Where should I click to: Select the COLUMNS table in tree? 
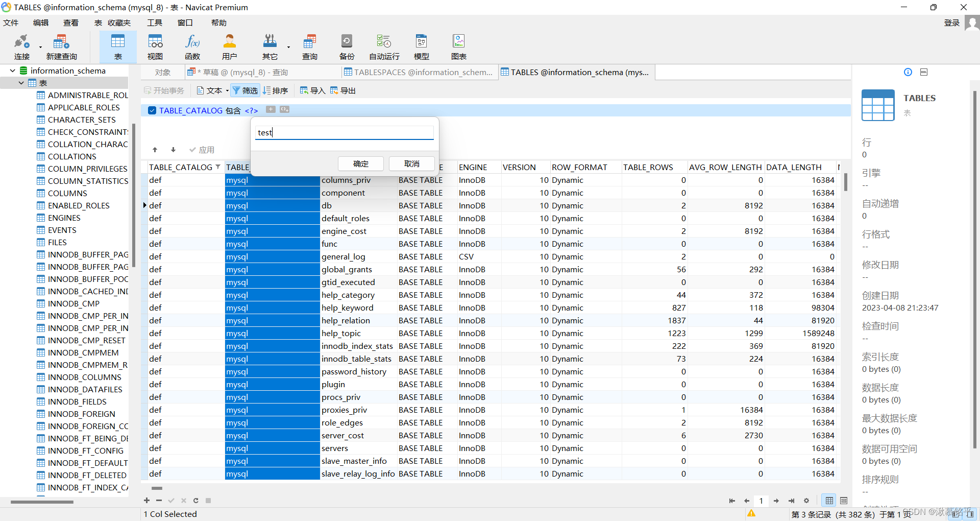(x=67, y=193)
